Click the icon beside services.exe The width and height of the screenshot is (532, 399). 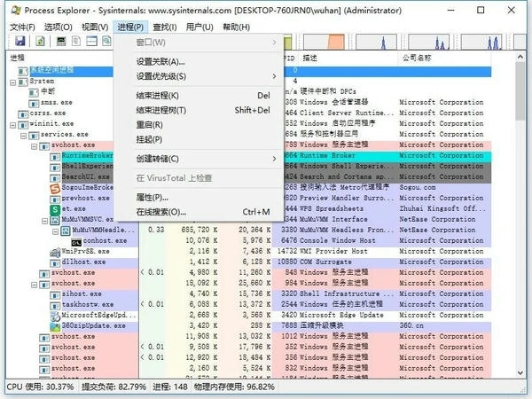34,135
